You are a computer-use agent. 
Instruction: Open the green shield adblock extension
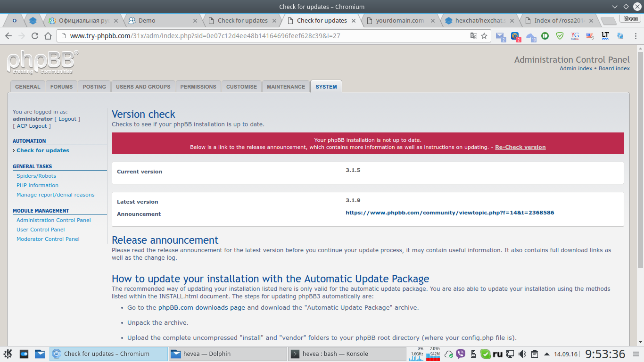coord(560,35)
